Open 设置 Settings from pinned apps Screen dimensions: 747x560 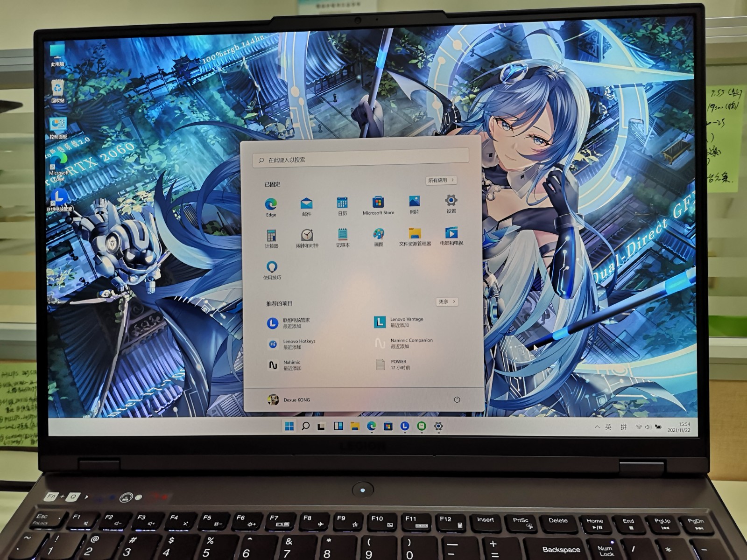pos(451,204)
